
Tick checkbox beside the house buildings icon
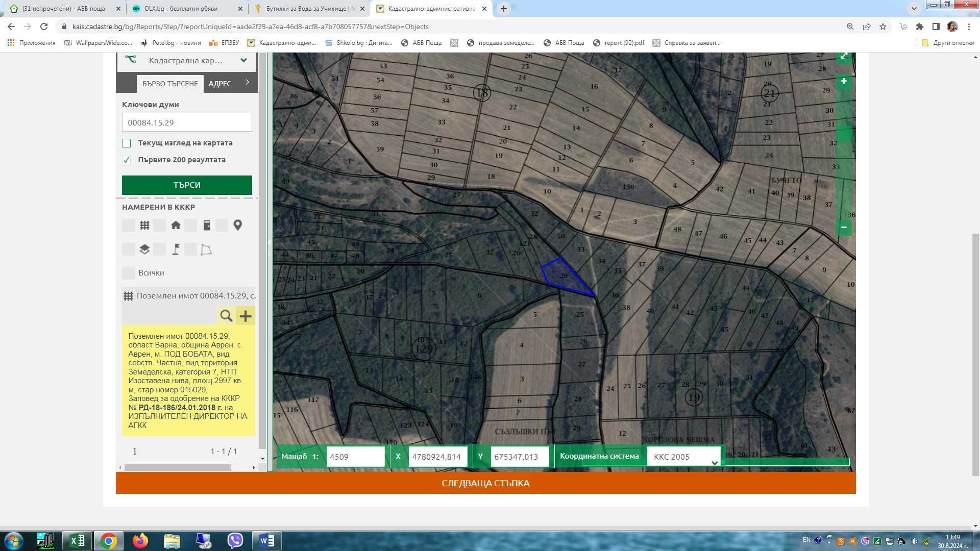coord(160,226)
